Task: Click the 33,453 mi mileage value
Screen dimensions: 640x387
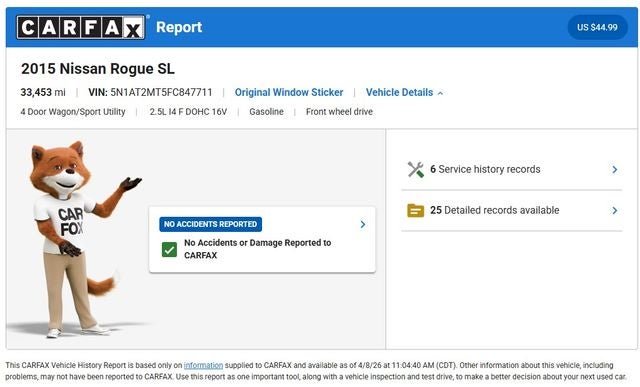Action: point(43,93)
